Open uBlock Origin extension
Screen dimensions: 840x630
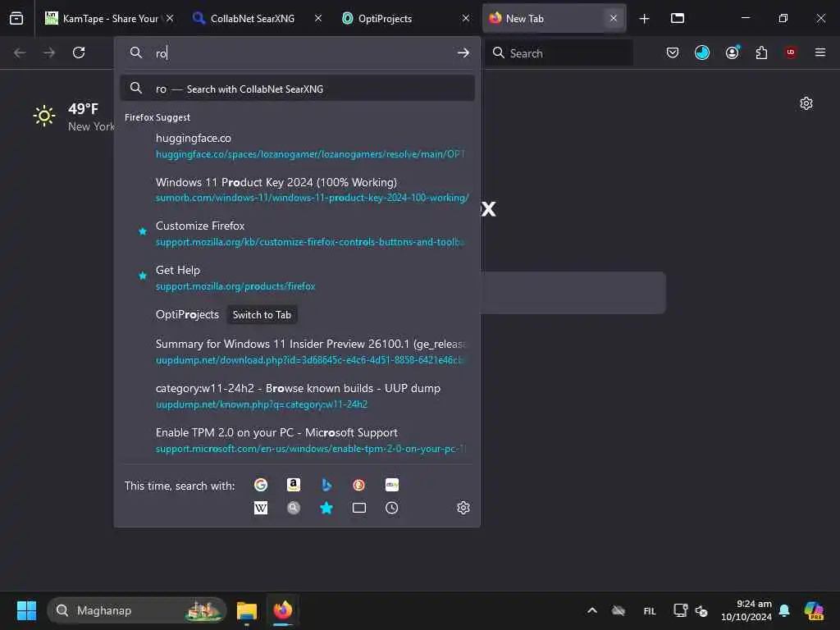[x=791, y=52]
